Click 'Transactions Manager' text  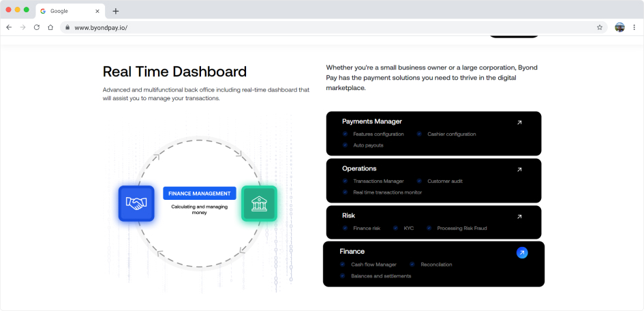point(378,181)
